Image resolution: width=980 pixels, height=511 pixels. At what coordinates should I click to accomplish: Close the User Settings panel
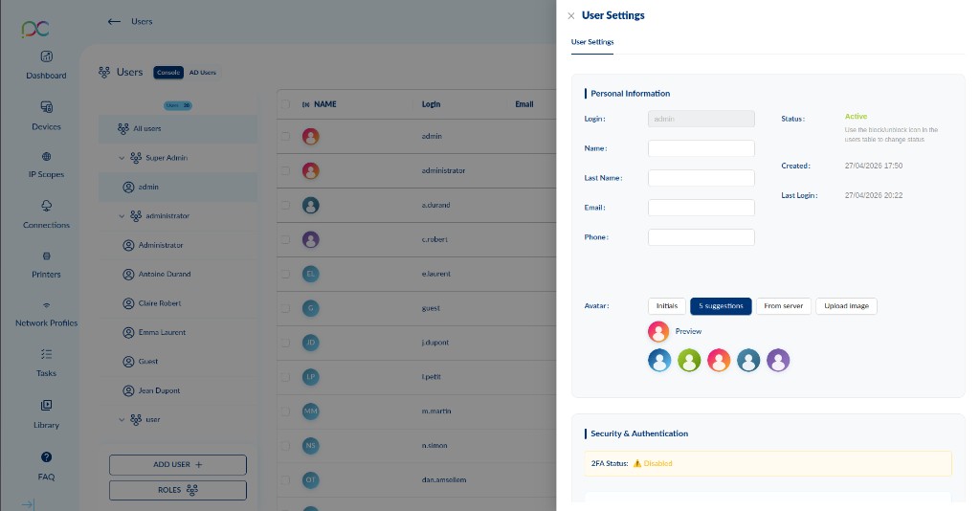click(x=570, y=15)
